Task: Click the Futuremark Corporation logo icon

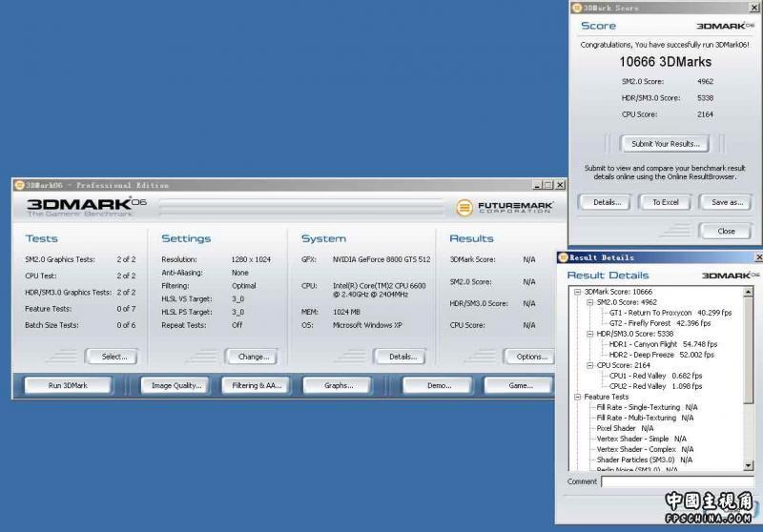Action: [x=464, y=208]
